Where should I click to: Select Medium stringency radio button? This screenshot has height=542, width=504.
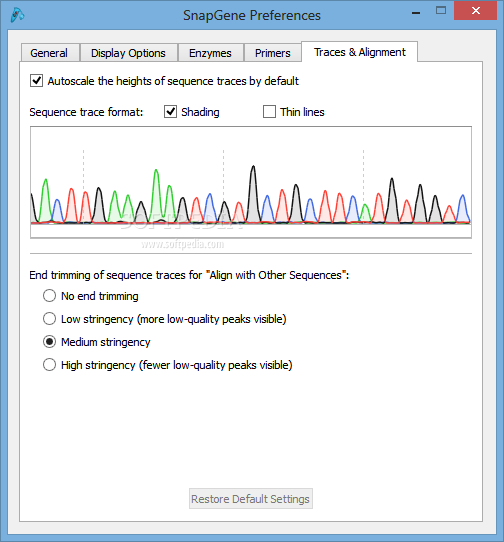pyautogui.click(x=49, y=342)
